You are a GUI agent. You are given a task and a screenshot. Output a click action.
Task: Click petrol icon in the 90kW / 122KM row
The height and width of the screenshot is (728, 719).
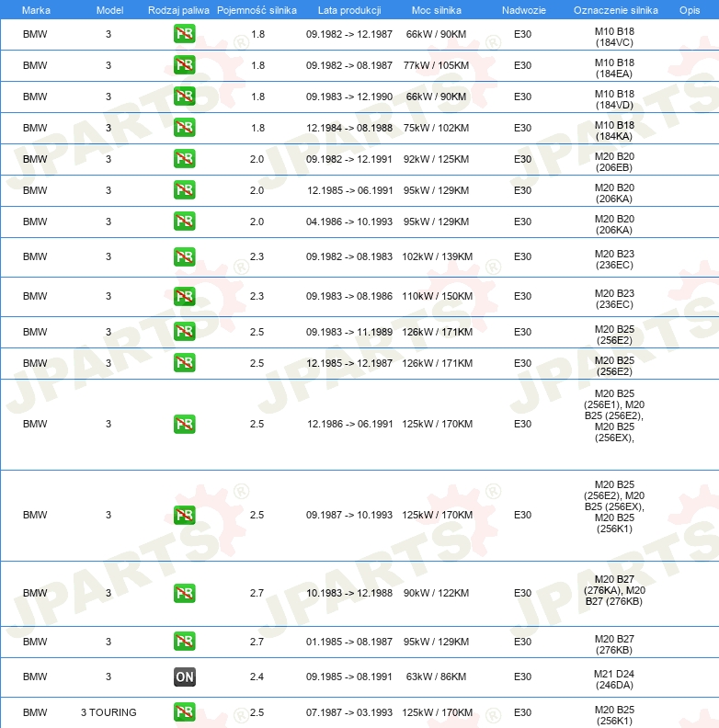click(x=185, y=594)
